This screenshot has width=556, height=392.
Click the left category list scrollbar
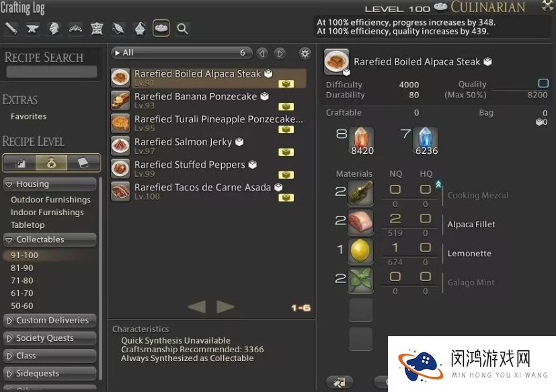(100, 278)
